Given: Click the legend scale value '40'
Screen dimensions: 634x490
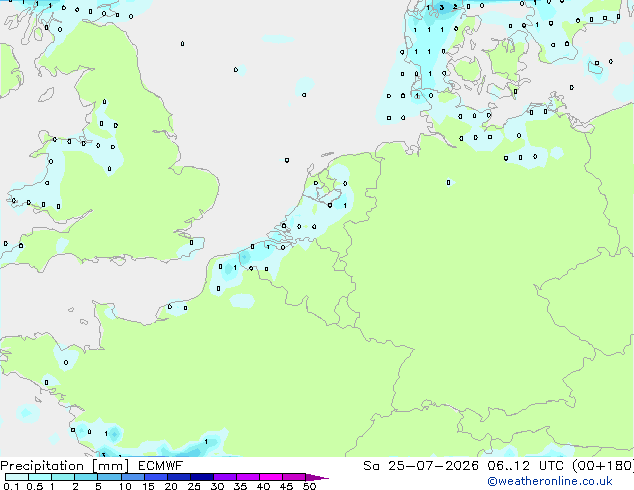Looking at the screenshot, I should coord(263,486).
